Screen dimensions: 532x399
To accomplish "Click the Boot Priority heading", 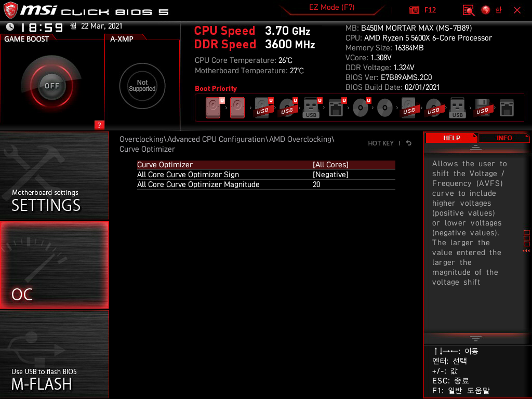I will coord(216,88).
